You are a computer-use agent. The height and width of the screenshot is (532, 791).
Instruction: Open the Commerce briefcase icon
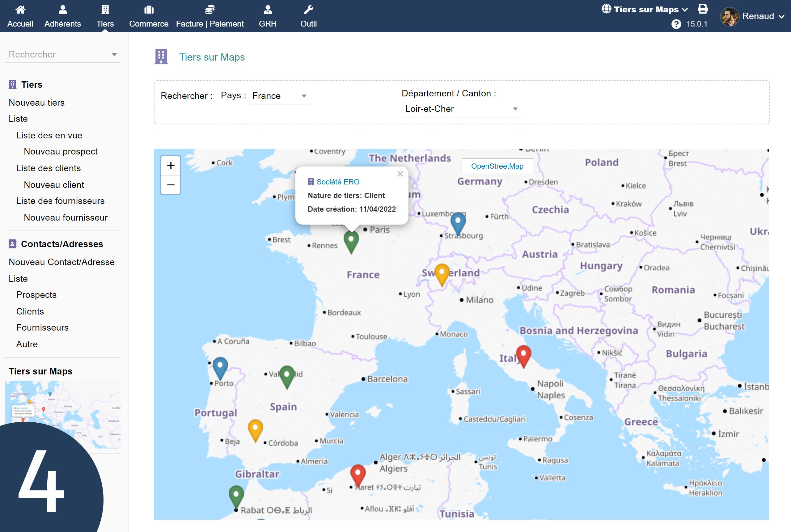coord(149,10)
